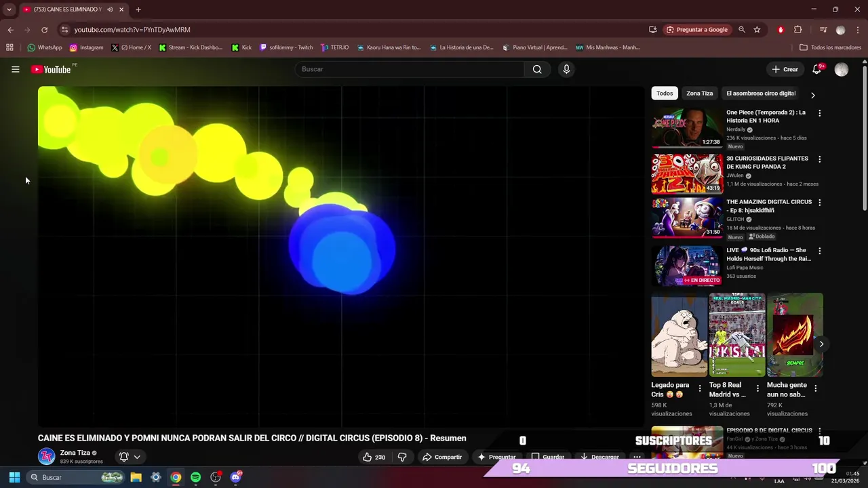The width and height of the screenshot is (868, 488).
Task: Open Windows Start menu
Action: pos(14,477)
